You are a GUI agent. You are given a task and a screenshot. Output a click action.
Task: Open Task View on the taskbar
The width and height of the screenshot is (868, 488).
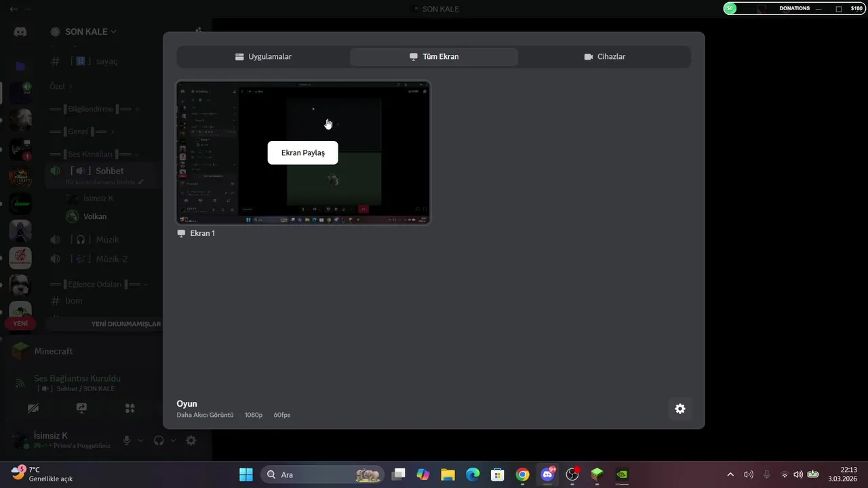(399, 474)
